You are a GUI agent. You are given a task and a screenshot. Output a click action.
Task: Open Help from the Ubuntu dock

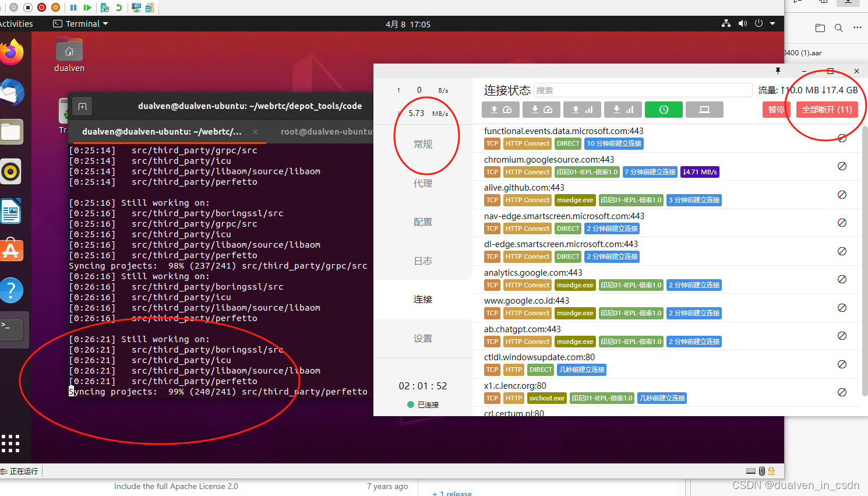11,290
